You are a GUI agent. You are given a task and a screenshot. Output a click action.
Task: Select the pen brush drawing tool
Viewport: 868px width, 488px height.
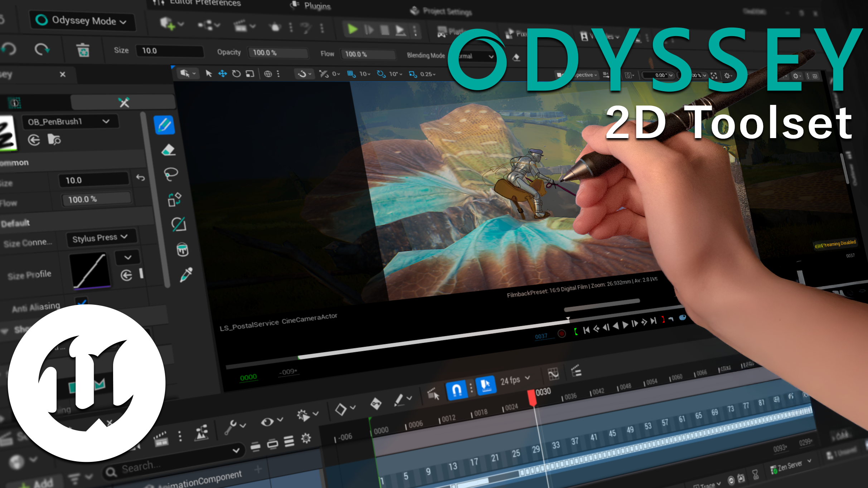(164, 125)
